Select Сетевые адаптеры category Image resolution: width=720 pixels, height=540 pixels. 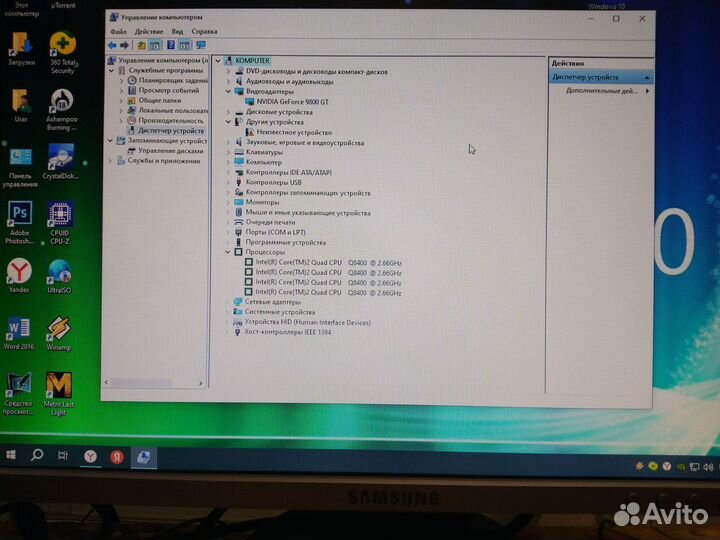coord(273,302)
